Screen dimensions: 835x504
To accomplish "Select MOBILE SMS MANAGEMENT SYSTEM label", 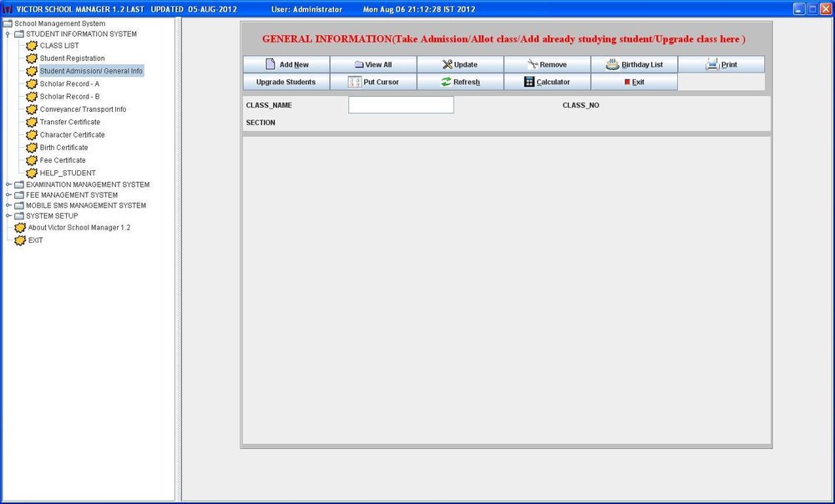I will tap(86, 205).
